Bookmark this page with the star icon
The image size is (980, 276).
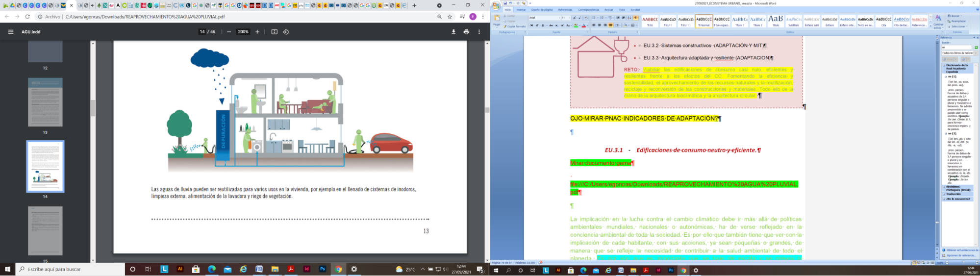(x=450, y=17)
